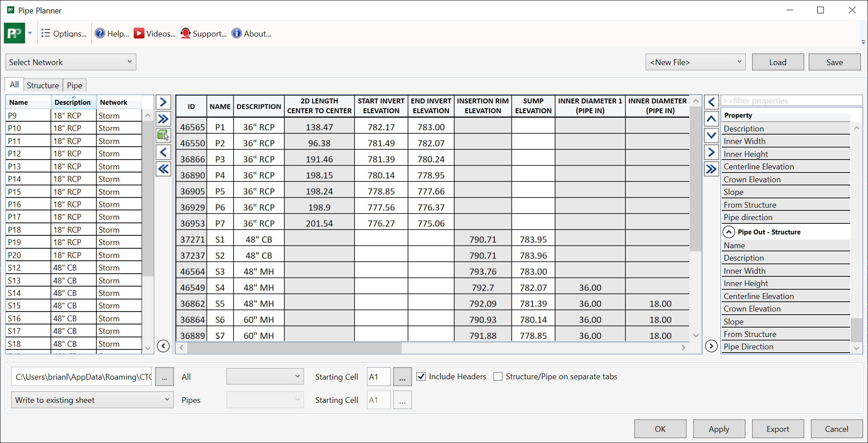Click the Pipe Planner green logo button
Viewport: 868px width, 443px height.
[15, 33]
